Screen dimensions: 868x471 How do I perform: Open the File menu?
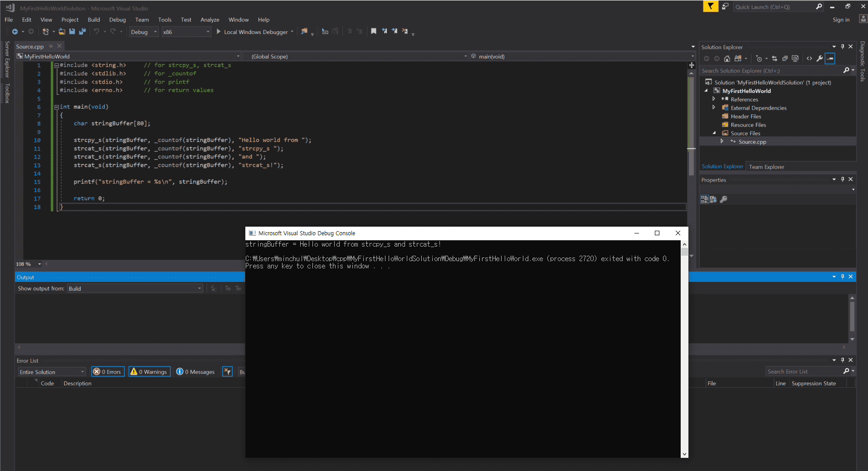pyautogui.click(x=9, y=19)
